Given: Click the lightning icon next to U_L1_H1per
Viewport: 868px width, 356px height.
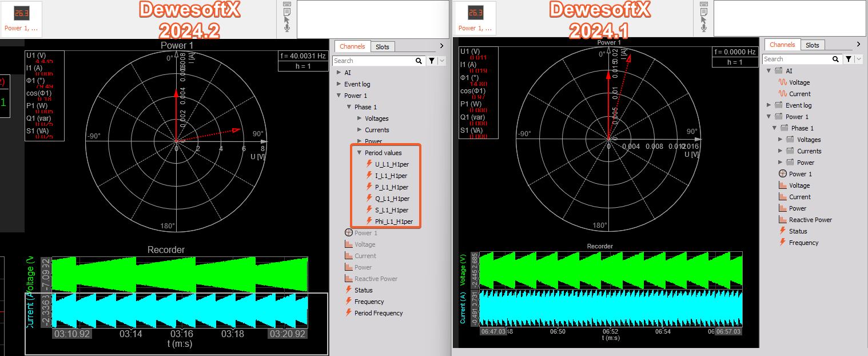Looking at the screenshot, I should (x=369, y=164).
